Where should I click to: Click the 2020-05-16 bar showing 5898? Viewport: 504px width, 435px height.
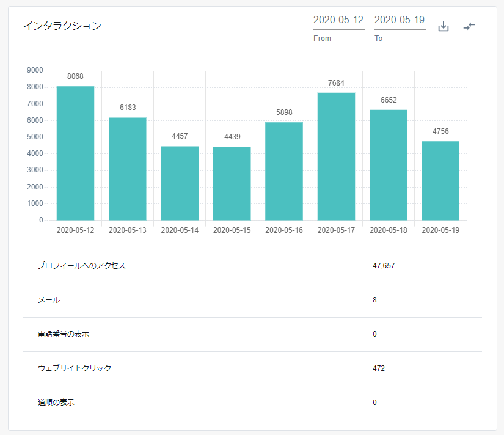point(284,171)
